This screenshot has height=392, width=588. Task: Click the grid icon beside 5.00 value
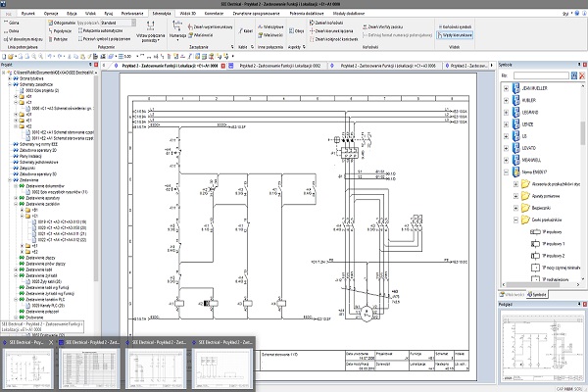[x=121, y=57]
